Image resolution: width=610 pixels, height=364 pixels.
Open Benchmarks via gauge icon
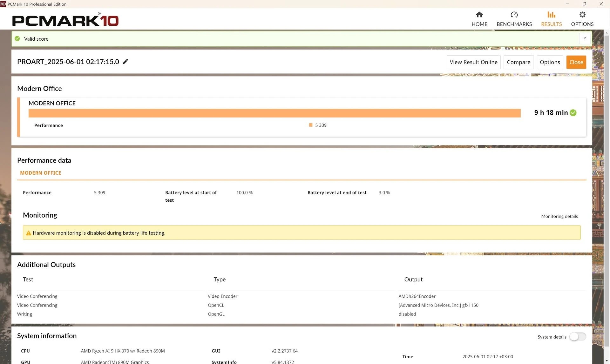pos(514,15)
